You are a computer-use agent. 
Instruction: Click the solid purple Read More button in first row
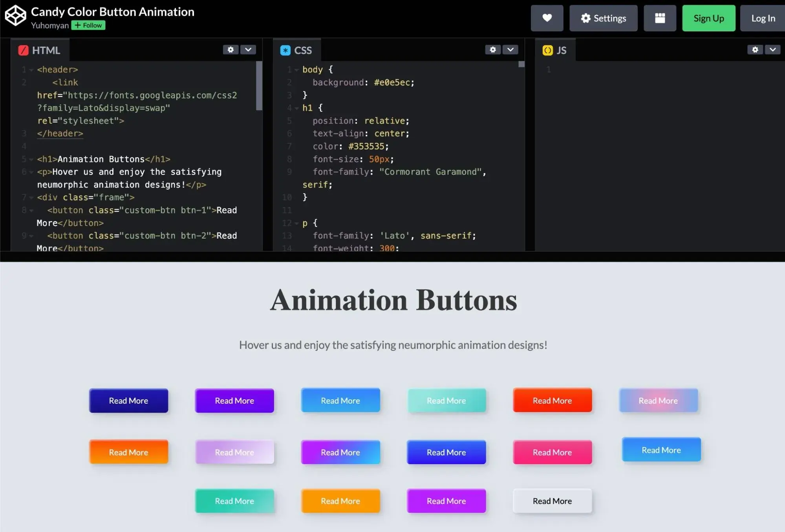click(234, 401)
